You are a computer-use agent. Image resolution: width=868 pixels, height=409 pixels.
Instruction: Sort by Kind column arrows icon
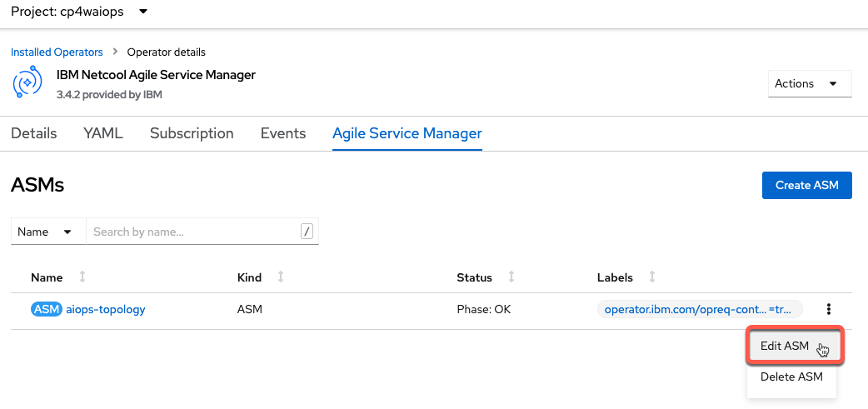281,277
